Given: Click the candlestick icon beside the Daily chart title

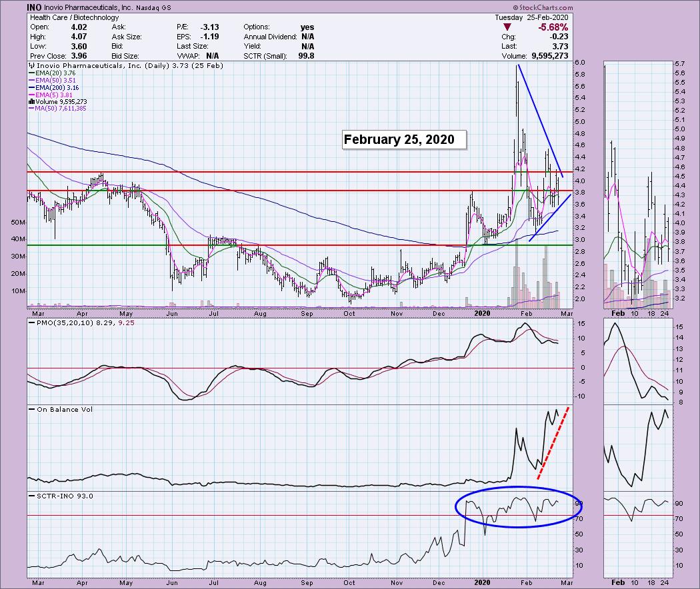Looking at the screenshot, I should 31,65.
